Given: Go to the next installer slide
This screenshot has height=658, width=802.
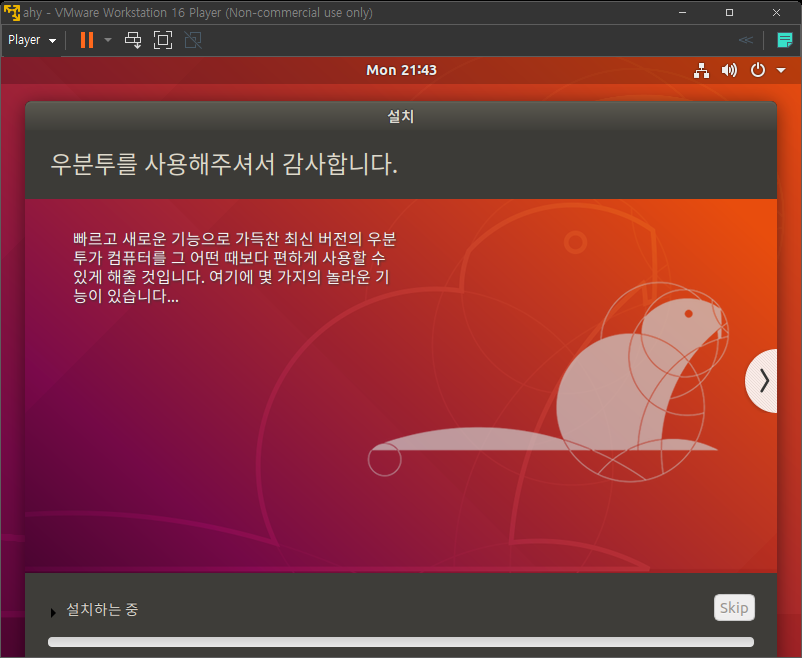Looking at the screenshot, I should coord(762,381).
